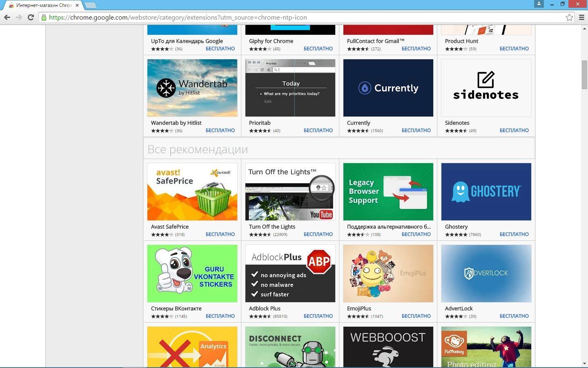Click БЕСПЛАТНО for Avast SafePrice
This screenshot has width=588, height=368.
point(220,234)
